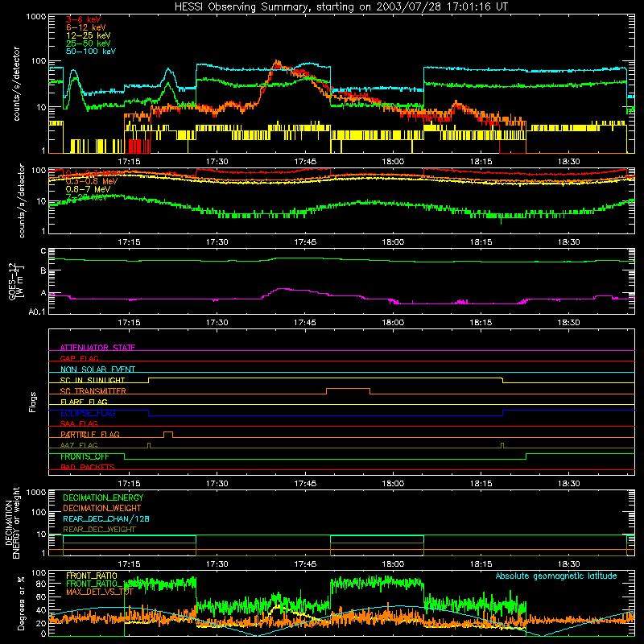The image size is (644, 644).
Task: Click counts/s/detector label of top plot
Action: [x=17, y=84]
